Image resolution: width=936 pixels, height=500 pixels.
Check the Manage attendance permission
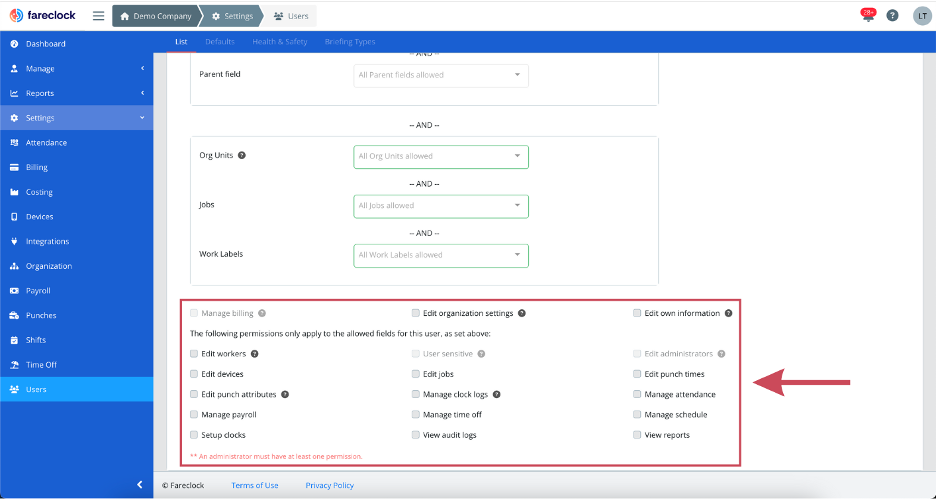click(637, 394)
